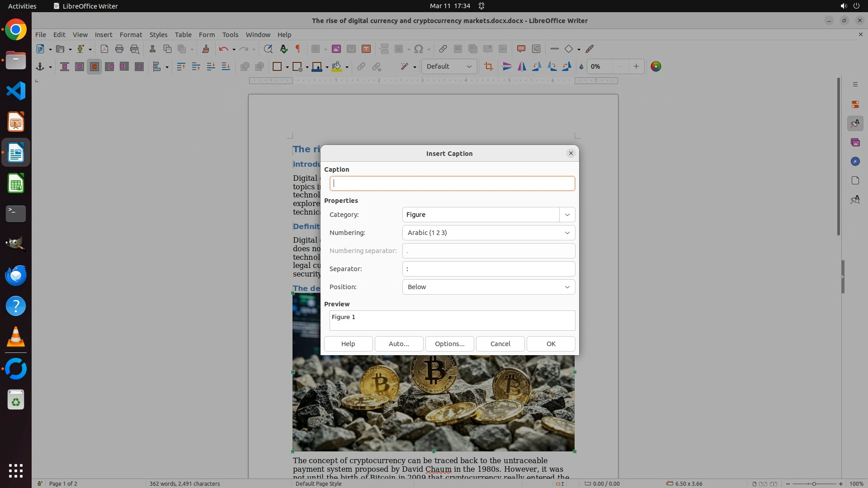
Task: Expand the Category combo box arrow
Action: point(567,215)
